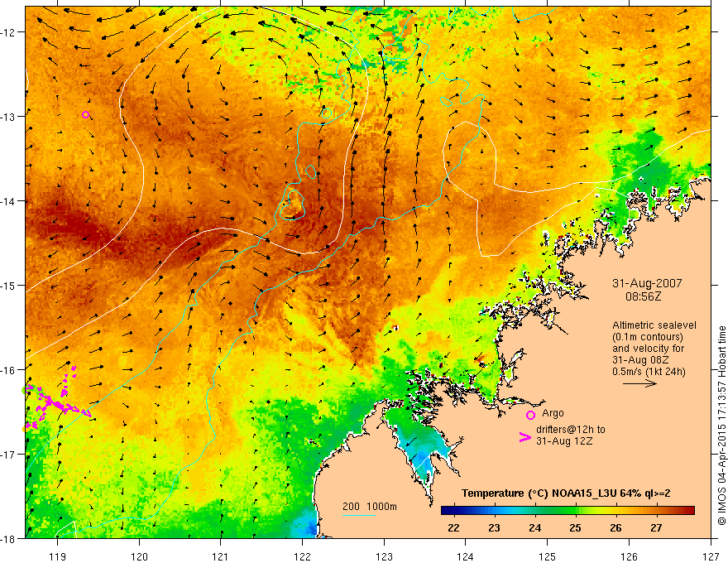Click the 'Argo' legend label
Screen dimensions: 728x563
pos(553,413)
